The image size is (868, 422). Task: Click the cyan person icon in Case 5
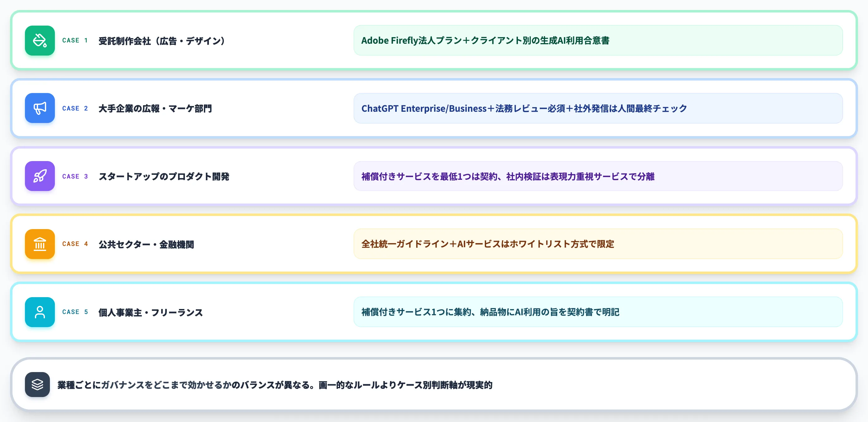coord(40,312)
